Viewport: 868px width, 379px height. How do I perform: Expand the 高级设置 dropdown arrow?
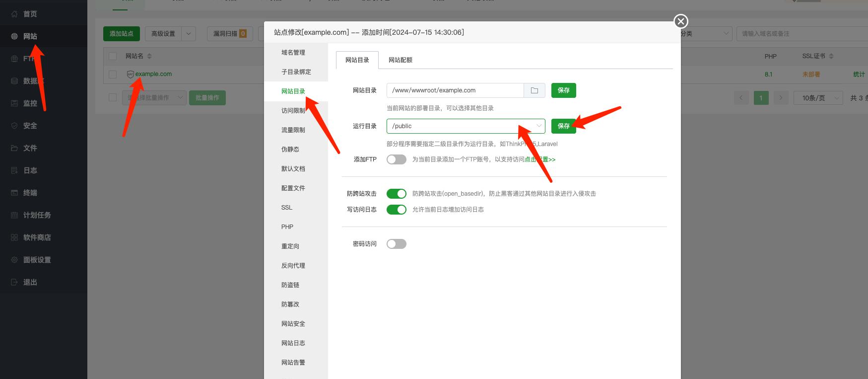click(189, 34)
